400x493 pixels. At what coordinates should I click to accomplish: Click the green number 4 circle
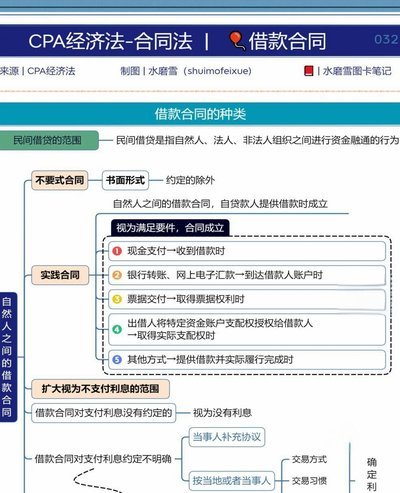click(x=117, y=329)
